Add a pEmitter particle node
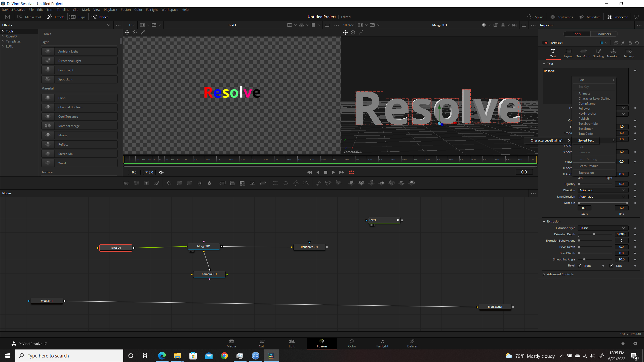This screenshot has height=362, width=644. 318,183
